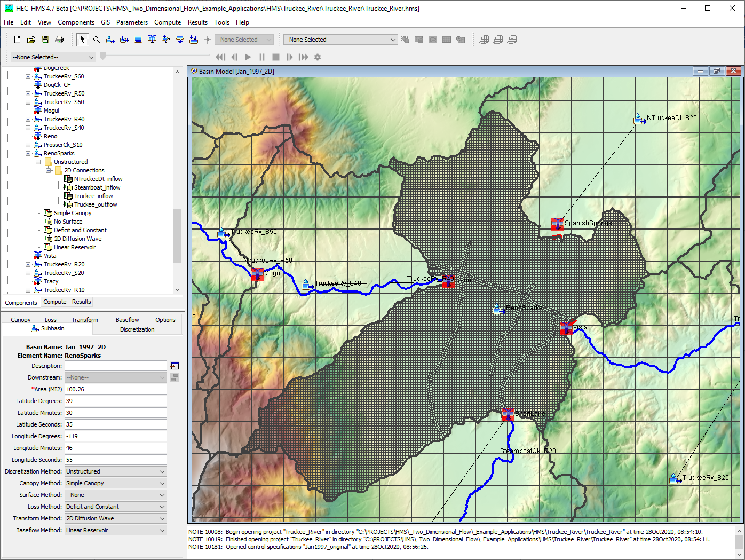This screenshot has height=560, width=745.
Task: Open the summary table results icon
Action: pyautogui.click(x=447, y=40)
